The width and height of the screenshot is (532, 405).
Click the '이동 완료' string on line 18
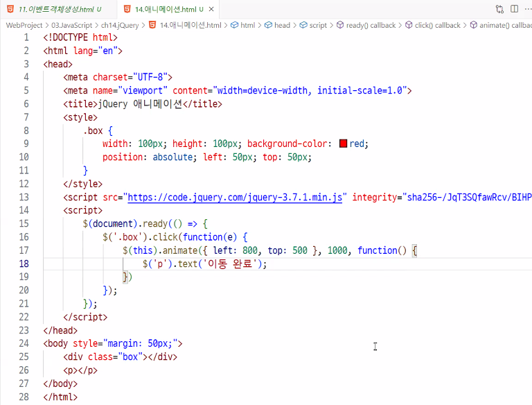[230, 264]
